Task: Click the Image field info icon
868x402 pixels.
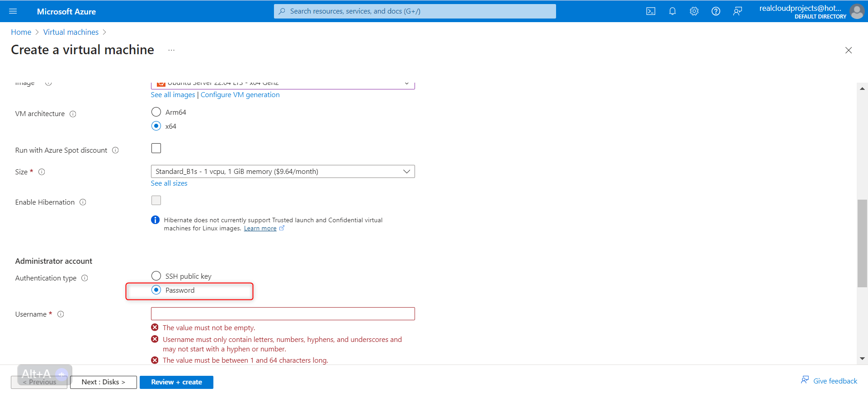Action: (x=48, y=83)
